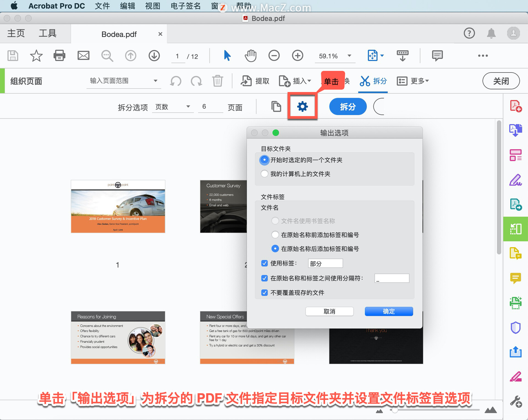The width and height of the screenshot is (528, 420).
Task: Click the 书签 (bookmark) star icon
Action: 35,56
